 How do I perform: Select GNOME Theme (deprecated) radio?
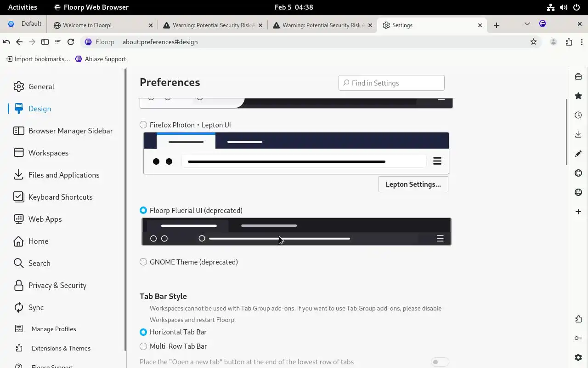pyautogui.click(x=143, y=262)
